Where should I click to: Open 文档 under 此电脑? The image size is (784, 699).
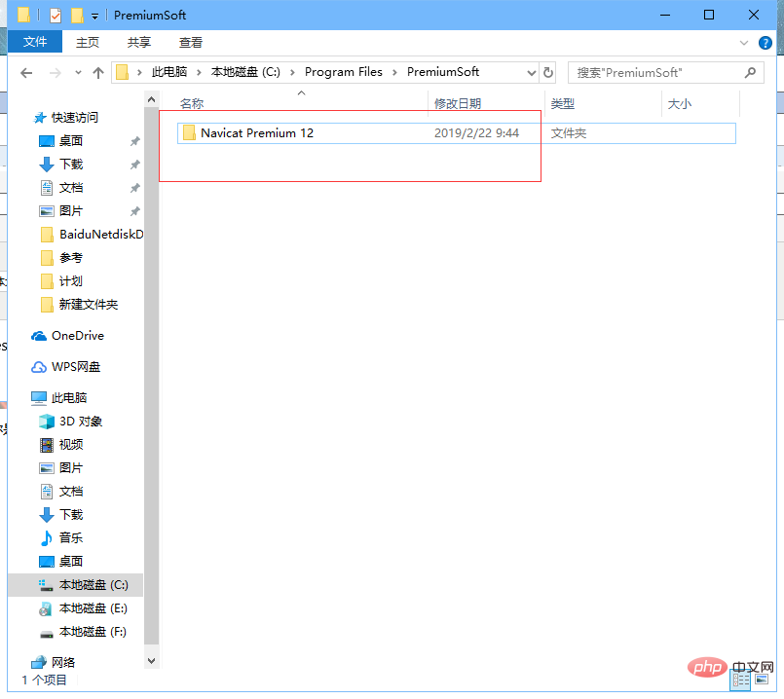pyautogui.click(x=70, y=492)
